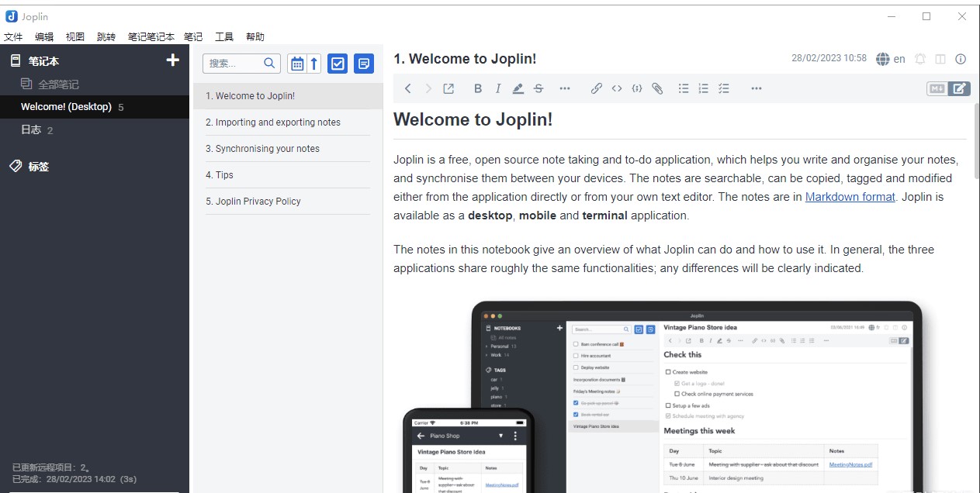Show 全部笔记 all notes
Viewport: 980px width, 493px height.
95,84
